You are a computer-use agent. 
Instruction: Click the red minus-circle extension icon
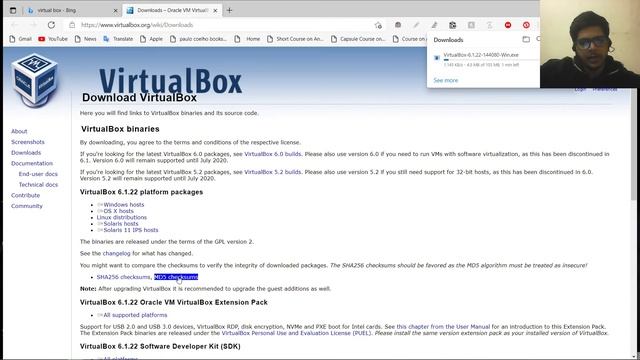(x=508, y=25)
